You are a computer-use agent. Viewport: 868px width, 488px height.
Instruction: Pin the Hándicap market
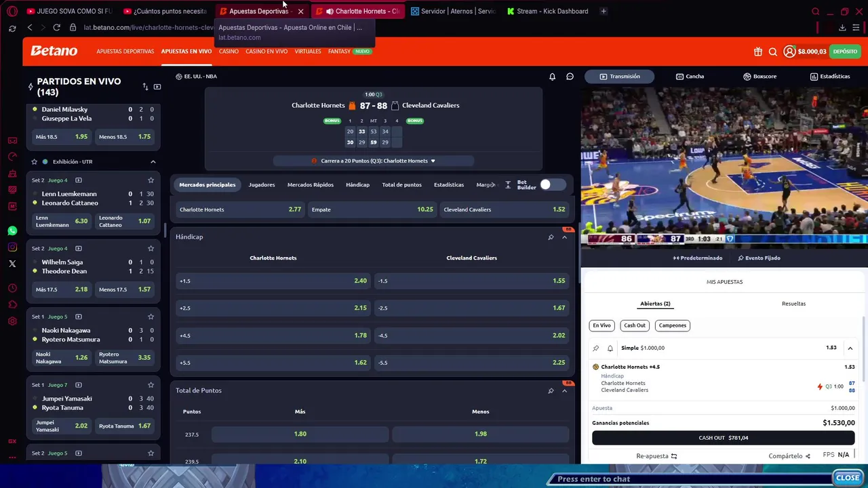coord(551,237)
